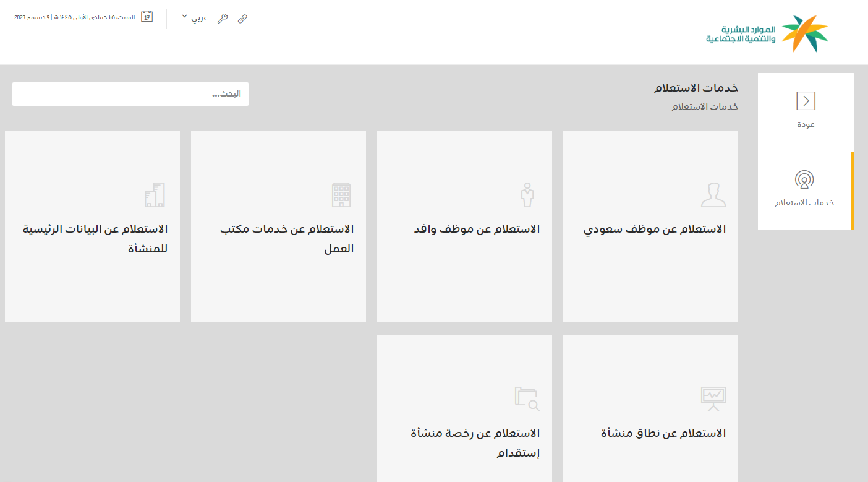Image resolution: width=868 pixels, height=482 pixels.
Task: Select خدمات الاستعلام label in sidebar
Action: [804, 203]
